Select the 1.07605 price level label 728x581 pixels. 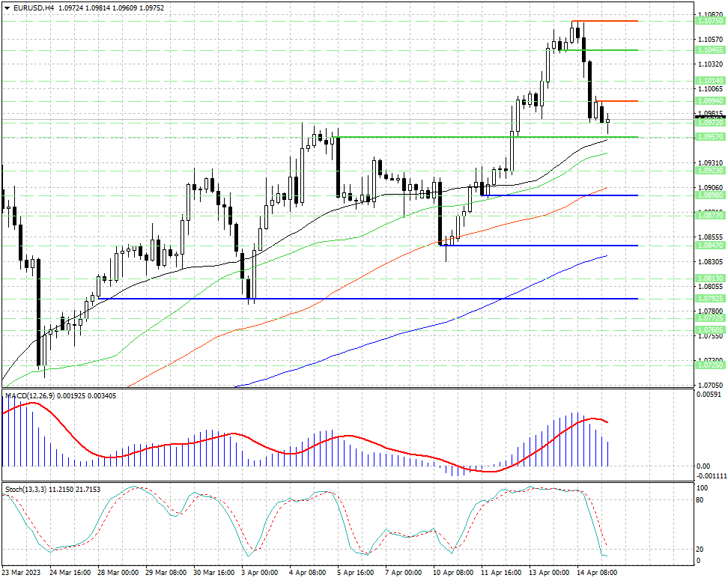[710, 330]
